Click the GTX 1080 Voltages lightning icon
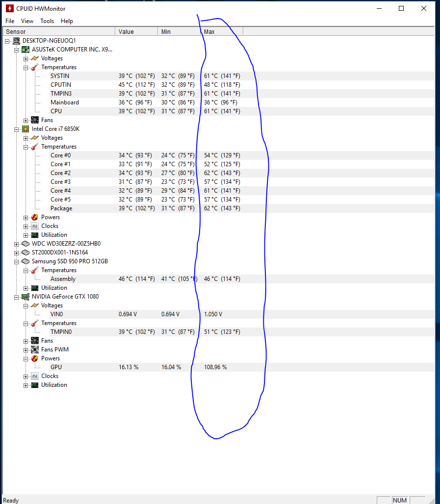Image resolution: width=440 pixels, height=504 pixels. point(35,305)
